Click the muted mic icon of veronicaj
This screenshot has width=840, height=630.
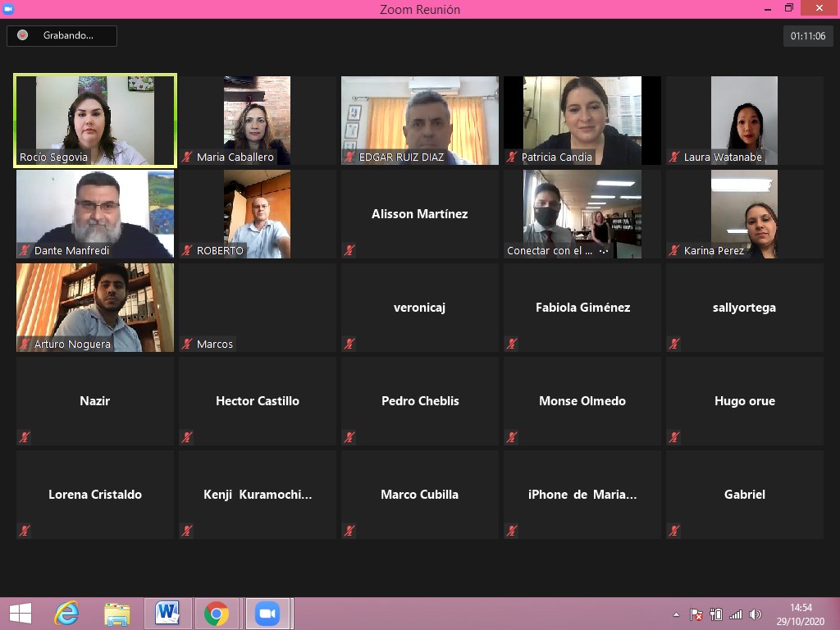pyautogui.click(x=349, y=344)
